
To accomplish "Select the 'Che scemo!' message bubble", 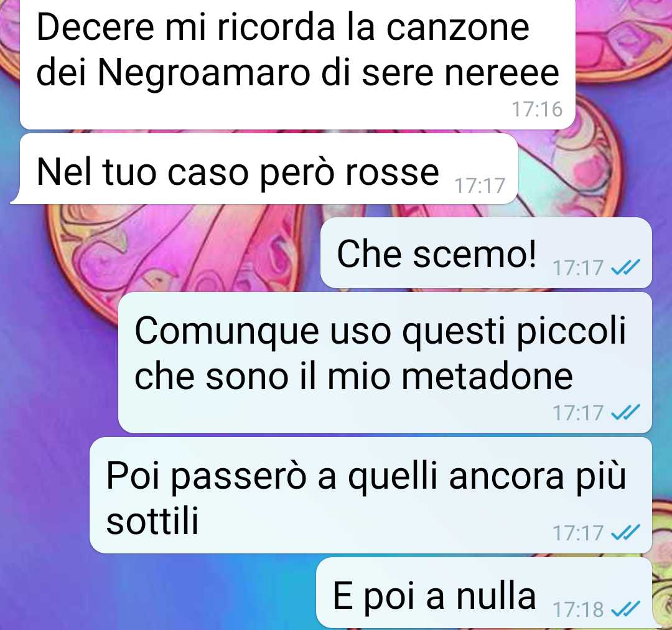I will (486, 253).
